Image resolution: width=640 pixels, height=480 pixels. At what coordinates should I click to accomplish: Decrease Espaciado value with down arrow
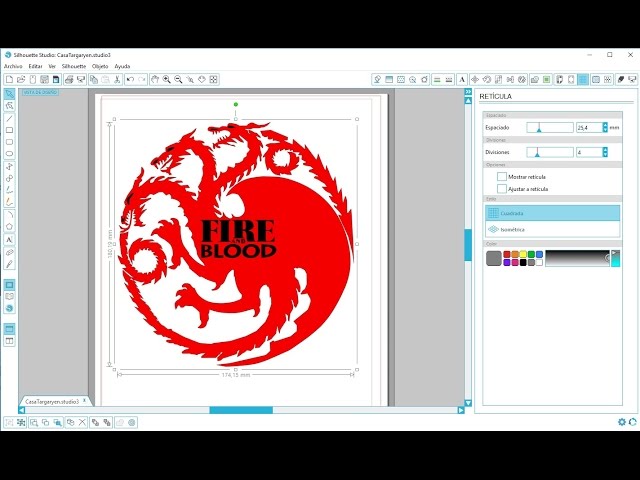605,130
